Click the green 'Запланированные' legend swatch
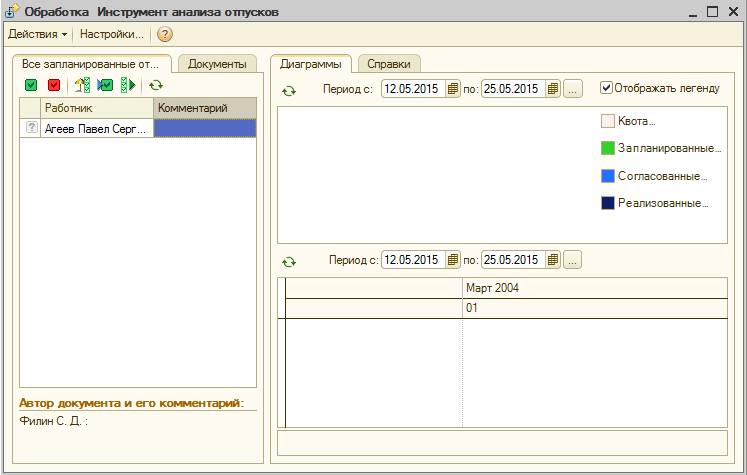Image resolution: width=747 pixels, height=475 pixels. click(607, 148)
